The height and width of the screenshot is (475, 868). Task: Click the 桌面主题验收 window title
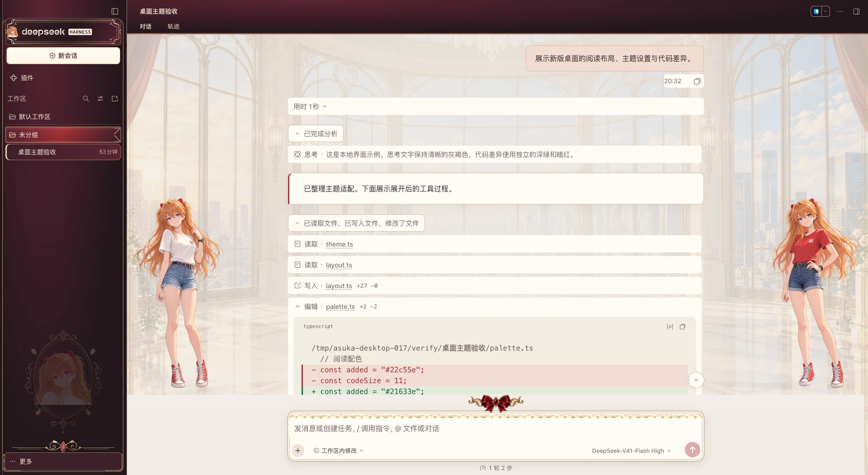tap(159, 11)
